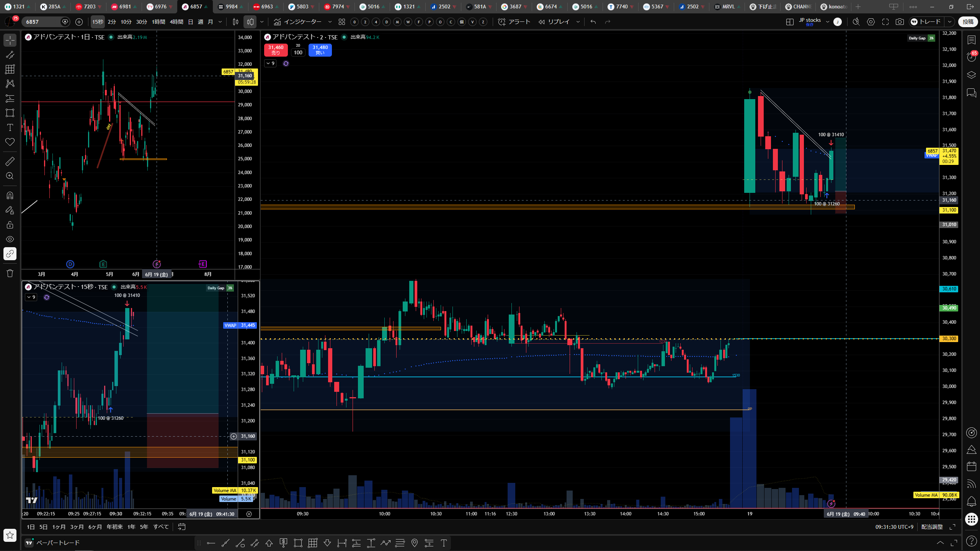Screen dimensions: 980x551
Task: Open time axis settings gear on 15-second chart
Action: 249,514
